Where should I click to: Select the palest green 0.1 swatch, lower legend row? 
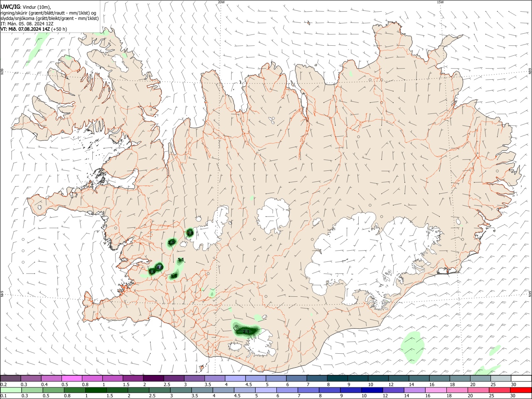(x=11, y=390)
